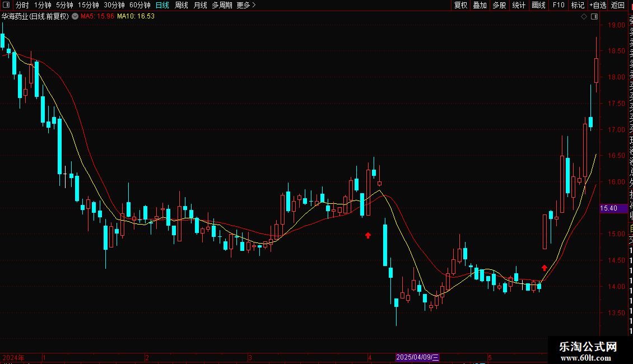
Task: Click the 复权 button
Action: click(x=460, y=5)
